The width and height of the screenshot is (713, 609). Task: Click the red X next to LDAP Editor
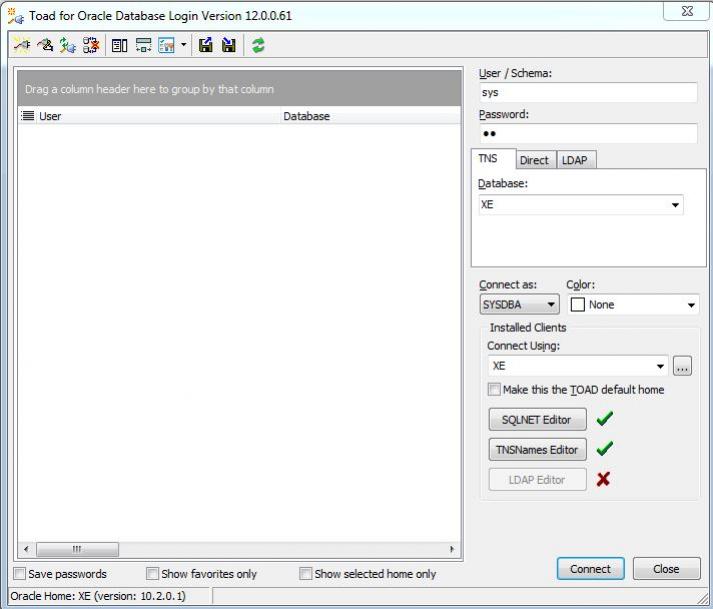pyautogui.click(x=603, y=479)
